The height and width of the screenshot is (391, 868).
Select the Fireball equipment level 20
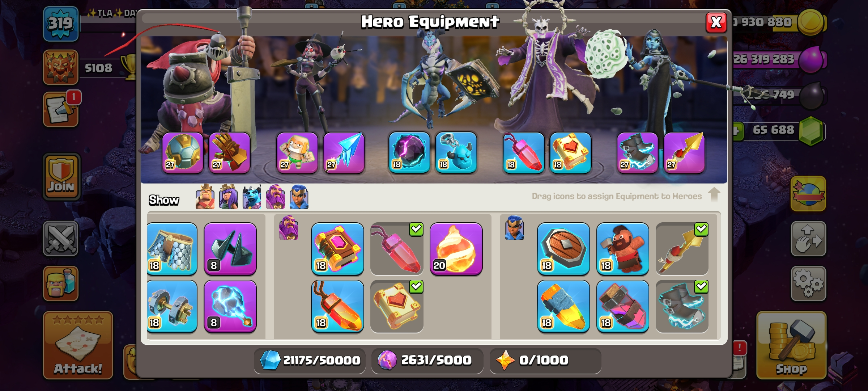[456, 249]
